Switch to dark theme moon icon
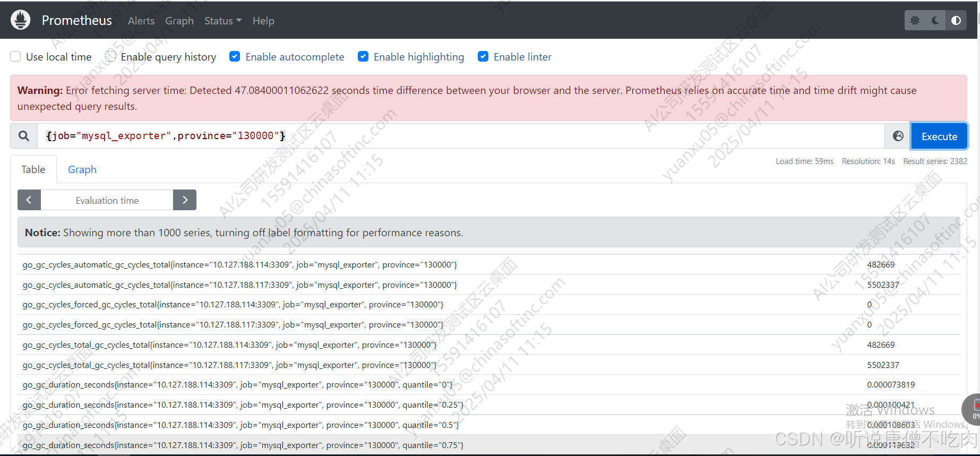The image size is (980, 456). 935,20
